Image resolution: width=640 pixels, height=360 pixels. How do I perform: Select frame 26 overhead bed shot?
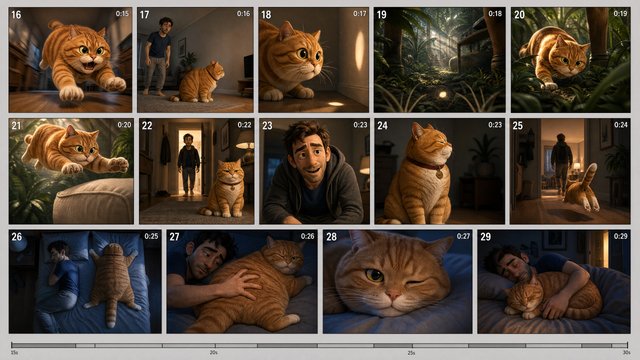coord(85,282)
